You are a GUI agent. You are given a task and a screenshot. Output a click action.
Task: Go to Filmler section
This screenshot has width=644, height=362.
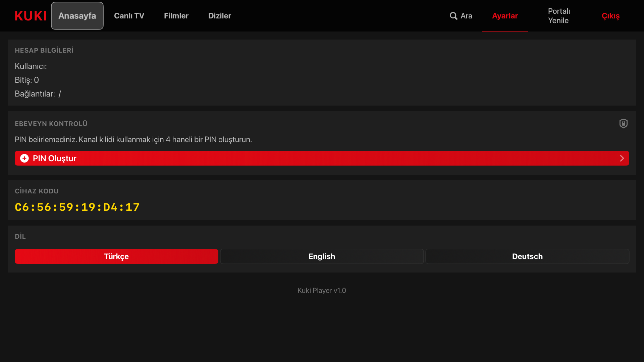tap(176, 16)
